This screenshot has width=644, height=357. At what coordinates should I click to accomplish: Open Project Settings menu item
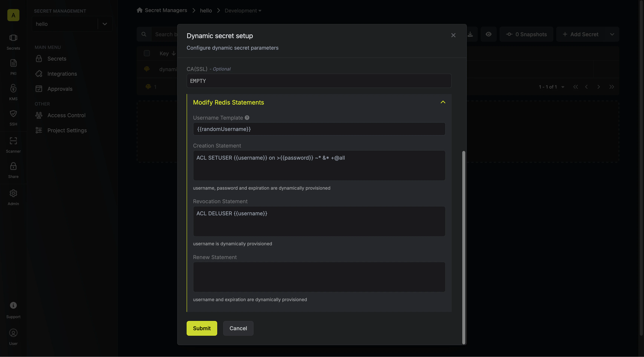click(67, 130)
